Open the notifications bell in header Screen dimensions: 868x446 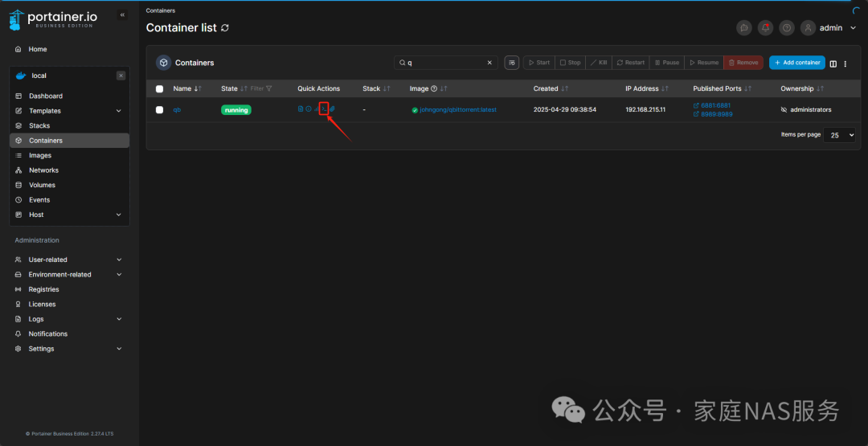coord(765,27)
